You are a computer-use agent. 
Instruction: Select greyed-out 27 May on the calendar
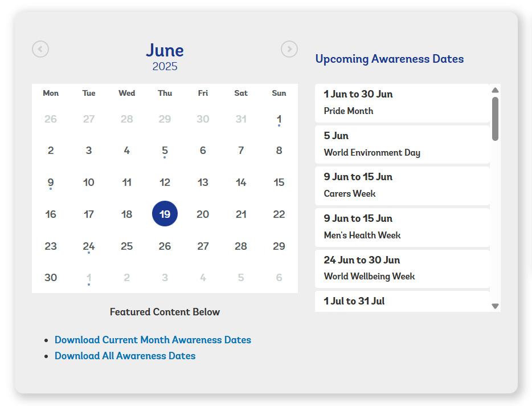[89, 119]
